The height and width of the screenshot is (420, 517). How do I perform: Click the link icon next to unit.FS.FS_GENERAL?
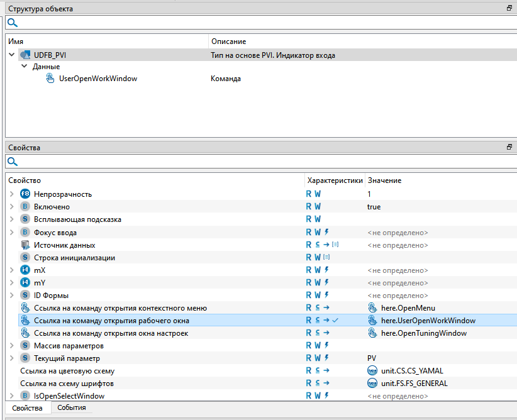pyautogui.click(x=372, y=384)
